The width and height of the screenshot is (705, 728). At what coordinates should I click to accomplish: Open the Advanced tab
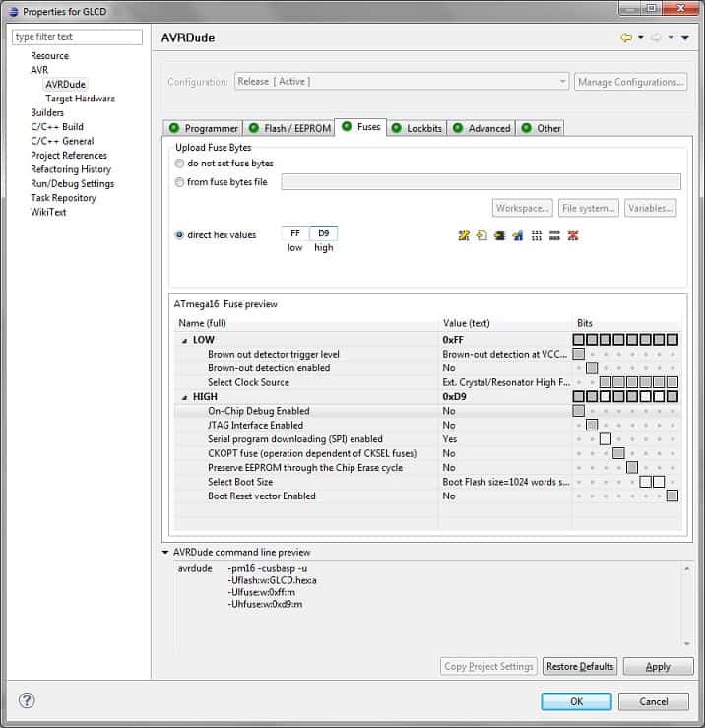click(481, 128)
